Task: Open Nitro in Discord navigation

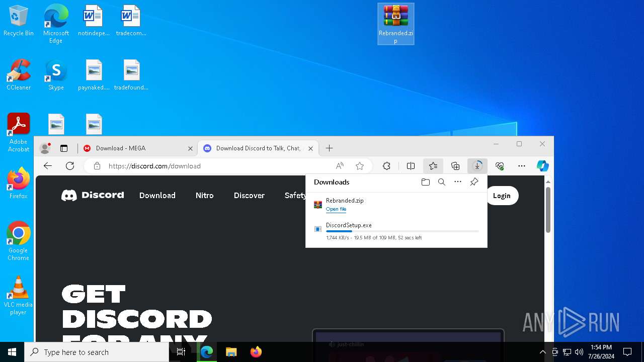Action: point(205,196)
